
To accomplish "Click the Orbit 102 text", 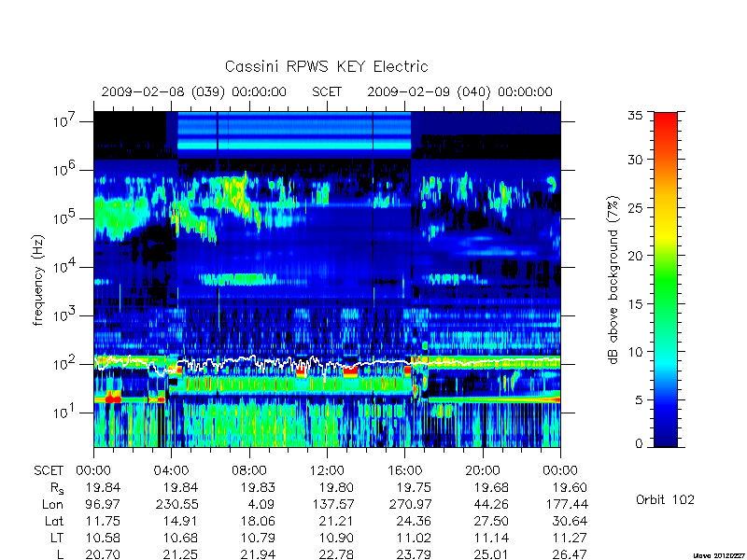I will 665,500.
